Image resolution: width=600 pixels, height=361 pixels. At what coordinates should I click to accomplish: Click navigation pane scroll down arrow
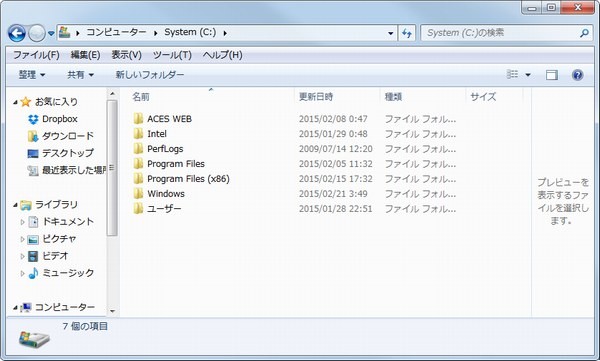(x=112, y=311)
